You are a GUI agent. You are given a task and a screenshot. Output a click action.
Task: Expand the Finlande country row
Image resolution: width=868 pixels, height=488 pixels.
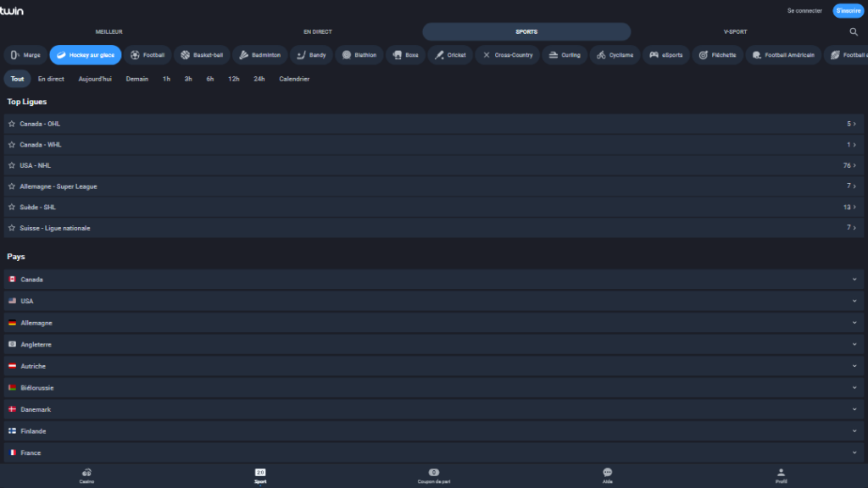click(434, 431)
